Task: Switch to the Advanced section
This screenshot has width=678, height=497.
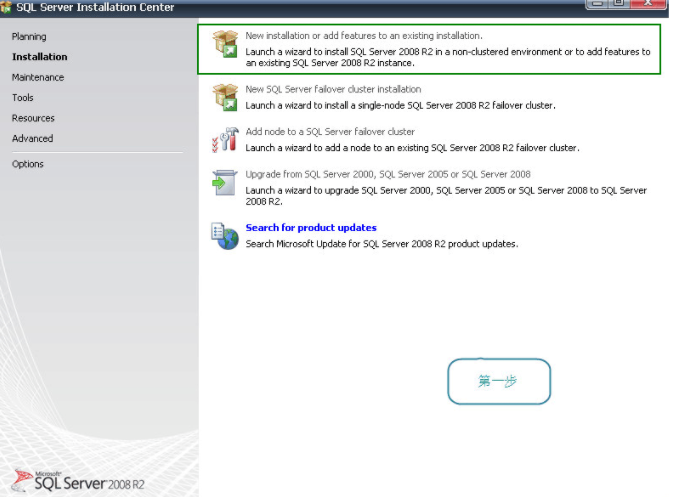Action: (x=32, y=138)
